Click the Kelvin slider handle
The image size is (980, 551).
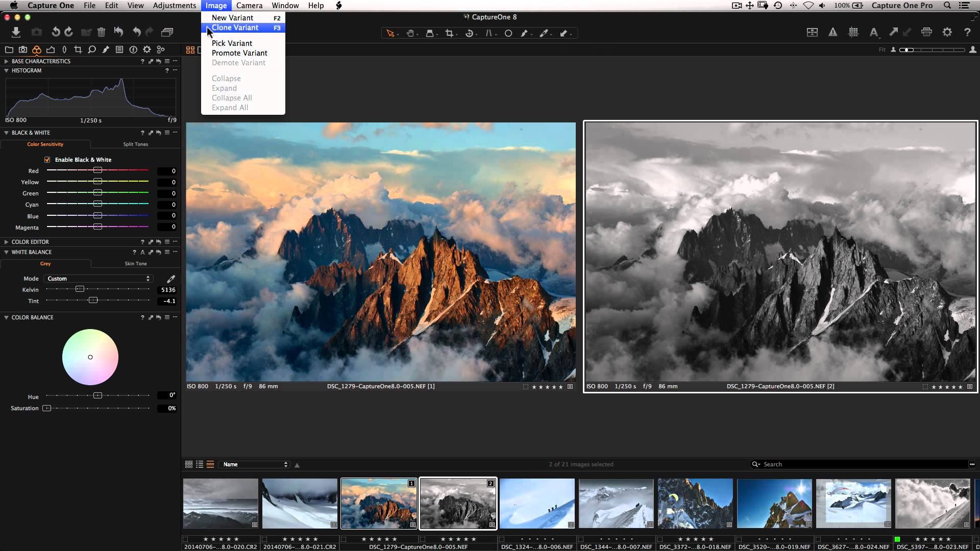click(x=80, y=289)
